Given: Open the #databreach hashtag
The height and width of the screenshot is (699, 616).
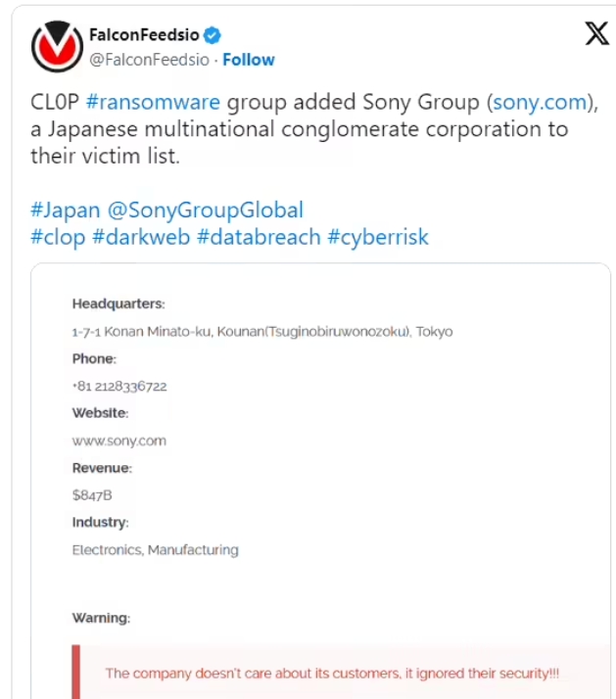Looking at the screenshot, I should (259, 237).
